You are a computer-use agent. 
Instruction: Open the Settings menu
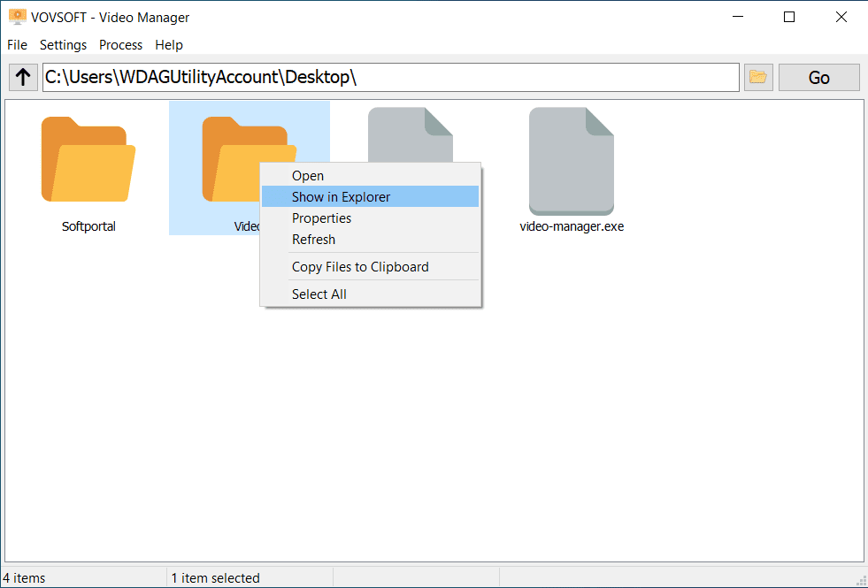click(x=63, y=45)
